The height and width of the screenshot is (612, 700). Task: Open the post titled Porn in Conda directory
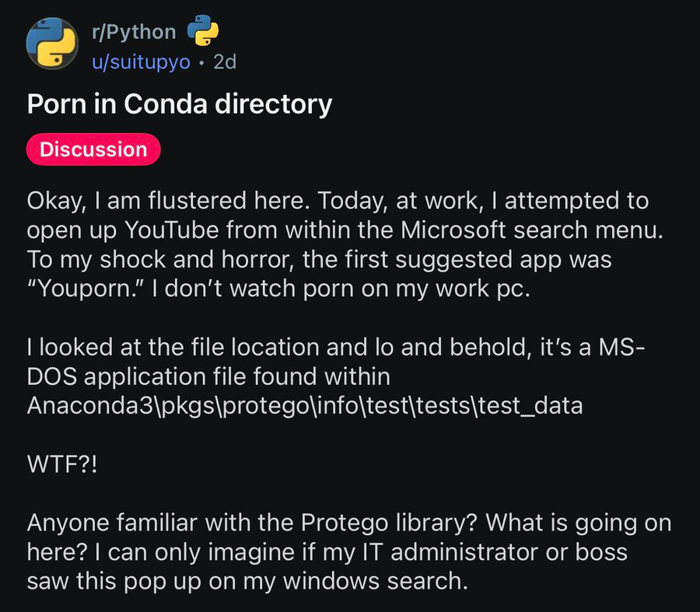[180, 104]
